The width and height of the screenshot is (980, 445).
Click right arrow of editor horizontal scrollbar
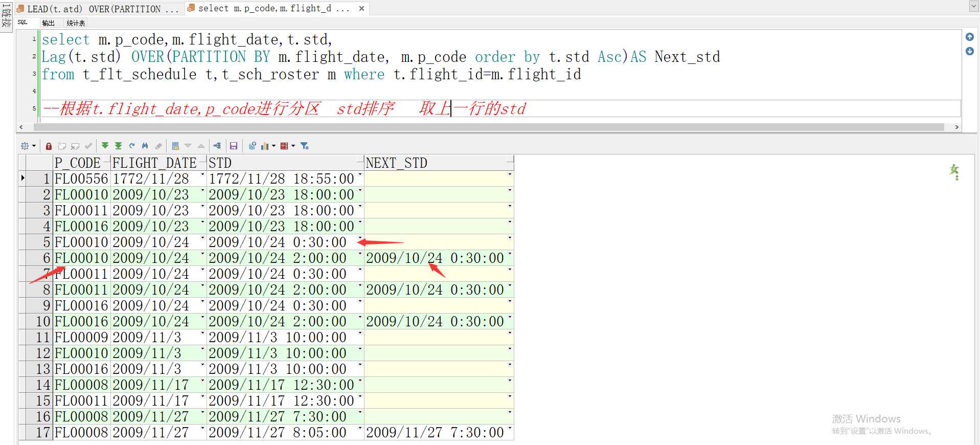[x=956, y=127]
